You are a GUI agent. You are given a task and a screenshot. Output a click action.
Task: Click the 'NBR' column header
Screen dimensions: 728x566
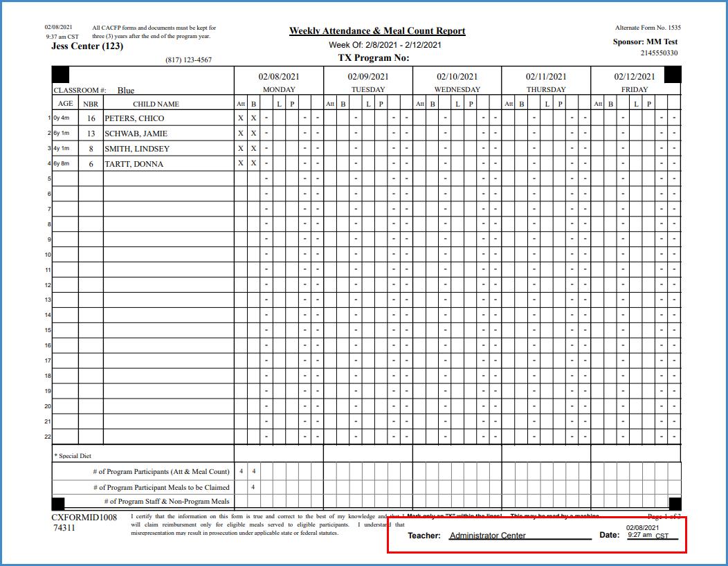click(x=91, y=104)
